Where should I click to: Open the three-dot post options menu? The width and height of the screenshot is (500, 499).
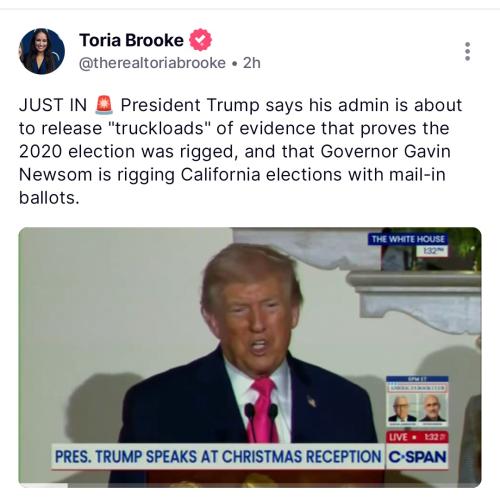click(x=467, y=51)
